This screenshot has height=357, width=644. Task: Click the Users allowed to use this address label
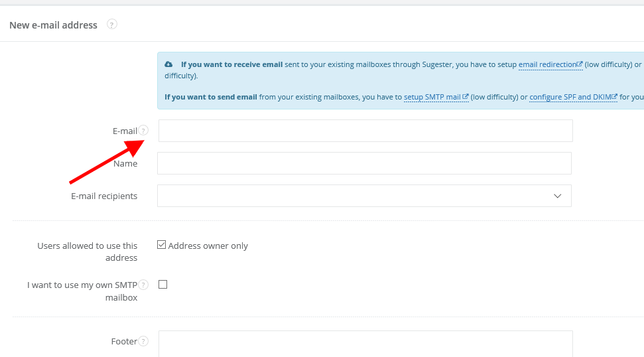pyautogui.click(x=88, y=251)
